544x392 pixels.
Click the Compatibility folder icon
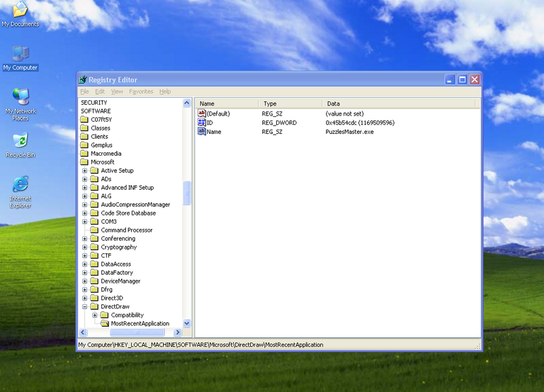[x=105, y=315]
